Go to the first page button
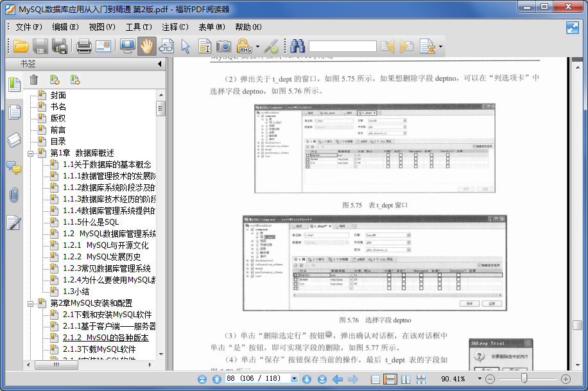Image resolution: width=588 pixels, height=391 pixels. pos(202,379)
